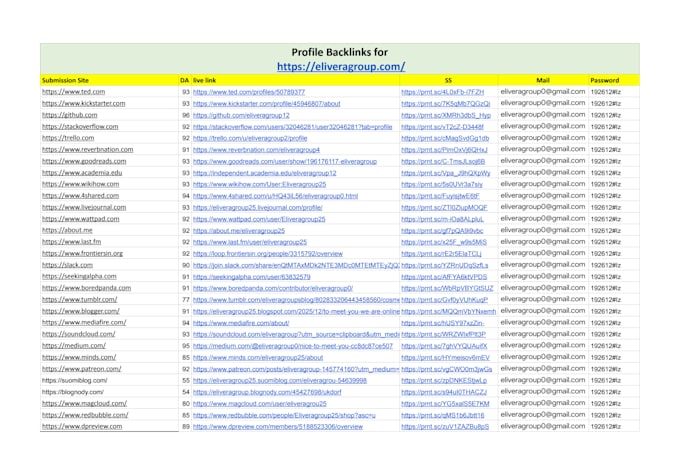Viewport: 680px width, 459px height.
Task: Select DA value 55 in suomiblog row
Action: coord(186,380)
